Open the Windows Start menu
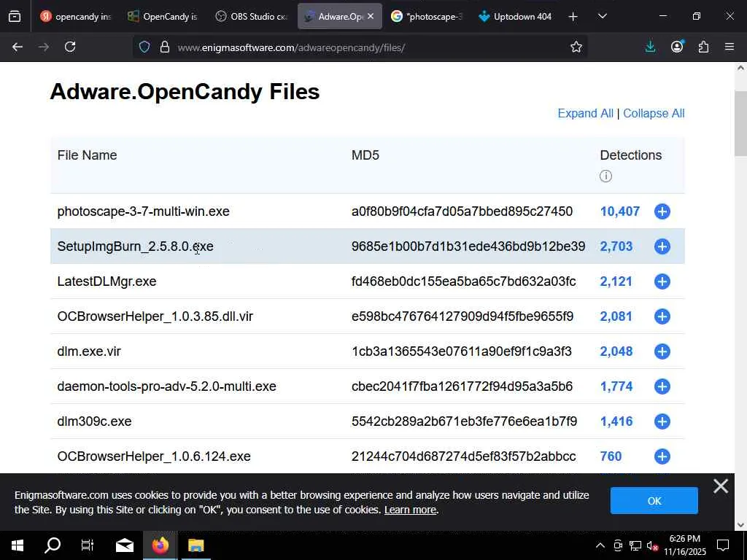This screenshot has height=560, width=747. 18,545
